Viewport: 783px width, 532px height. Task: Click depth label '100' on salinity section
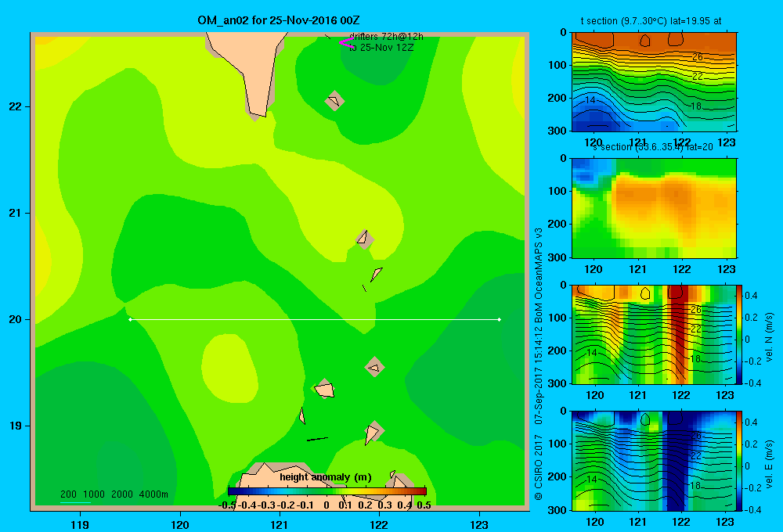coord(557,191)
